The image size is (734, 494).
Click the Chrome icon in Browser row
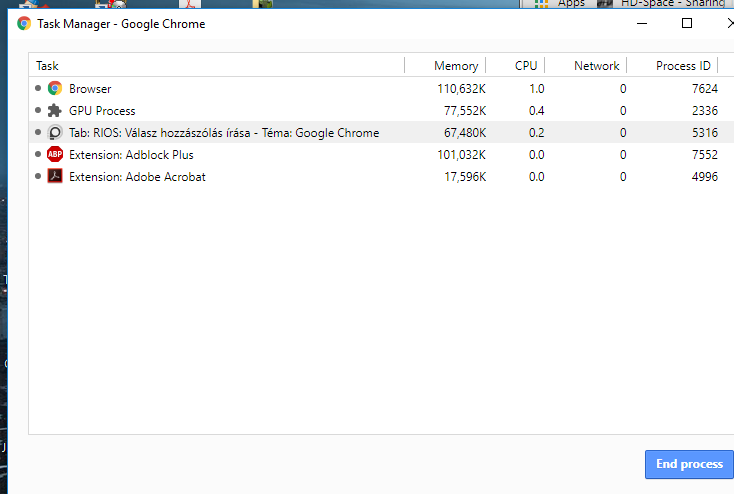point(55,88)
